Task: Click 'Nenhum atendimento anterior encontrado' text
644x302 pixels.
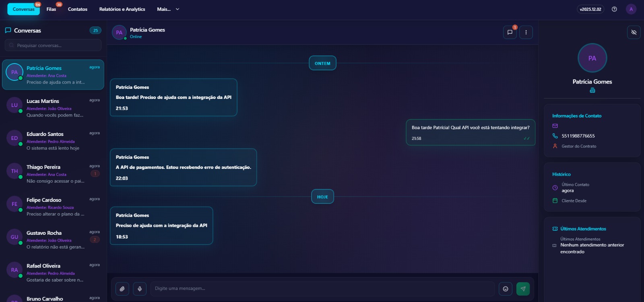Action: click(592, 248)
